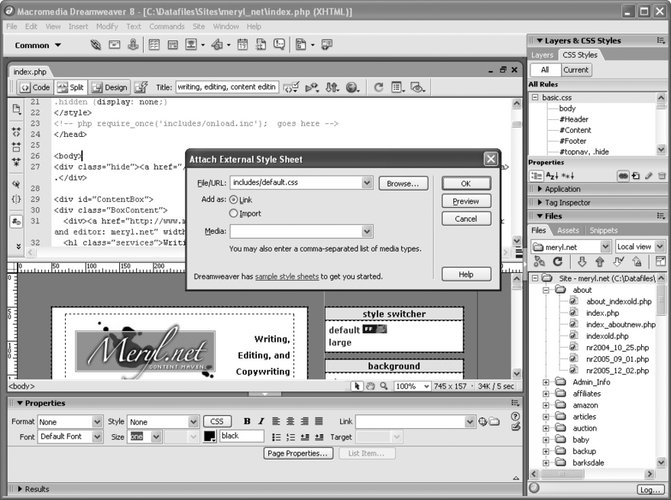Viewport: 671px width, 500px height.
Task: Click the Hyperlink icon in Insert bar
Action: pos(95,46)
